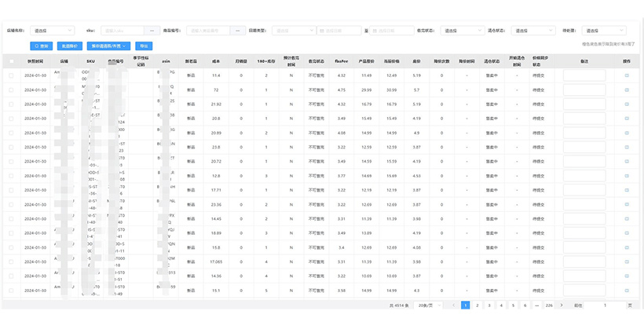
Task: Click the previous page arrow in pagination
Action: 453,305
